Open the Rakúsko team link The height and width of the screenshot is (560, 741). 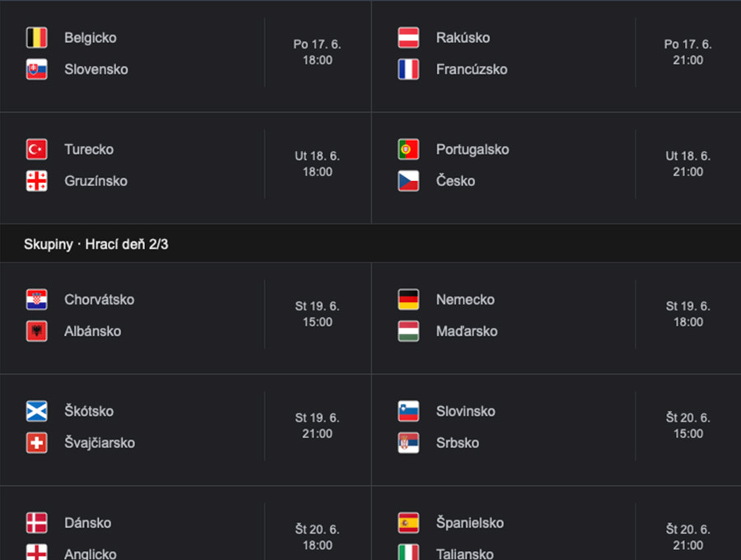pos(463,38)
